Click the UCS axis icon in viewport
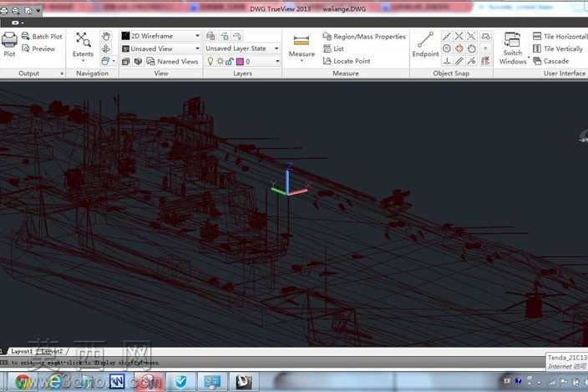This screenshot has height=392, width=588. 288,181
